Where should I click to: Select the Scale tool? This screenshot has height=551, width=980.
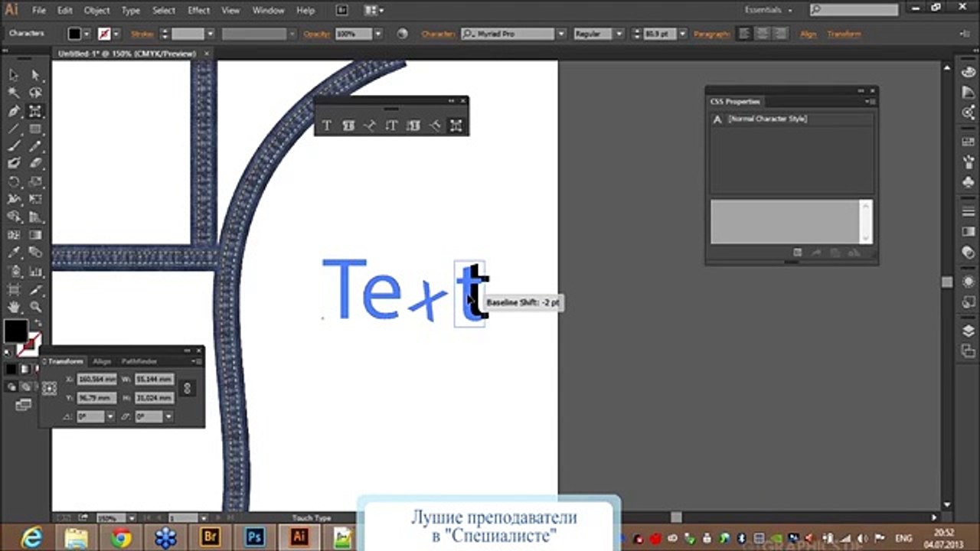tap(35, 182)
